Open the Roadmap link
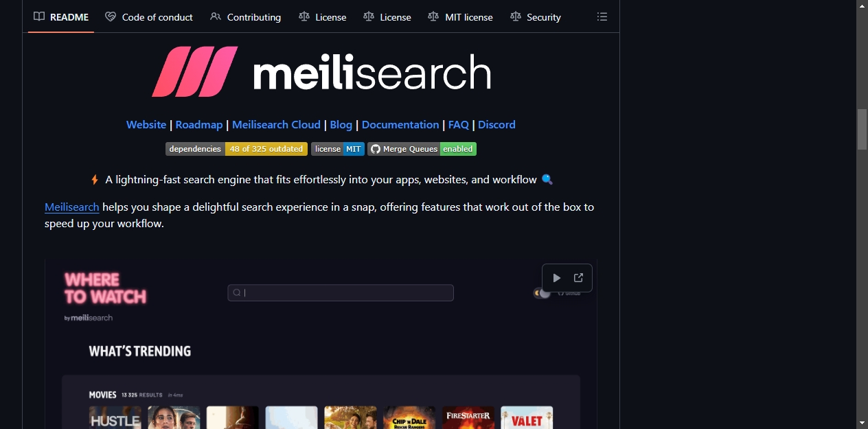Screen dimensions: 868x429 click(x=199, y=125)
